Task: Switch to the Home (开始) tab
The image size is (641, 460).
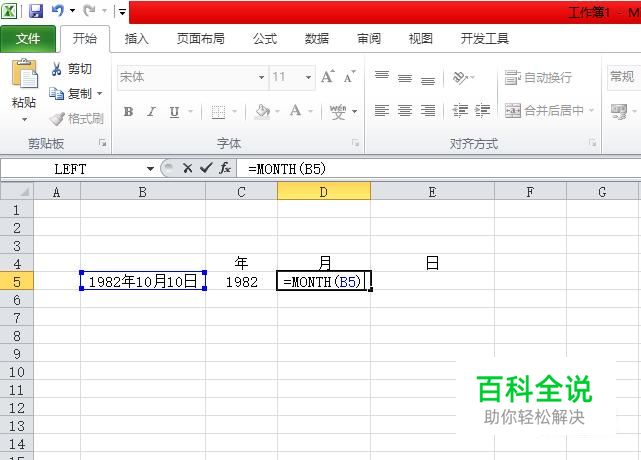Action: (x=85, y=39)
